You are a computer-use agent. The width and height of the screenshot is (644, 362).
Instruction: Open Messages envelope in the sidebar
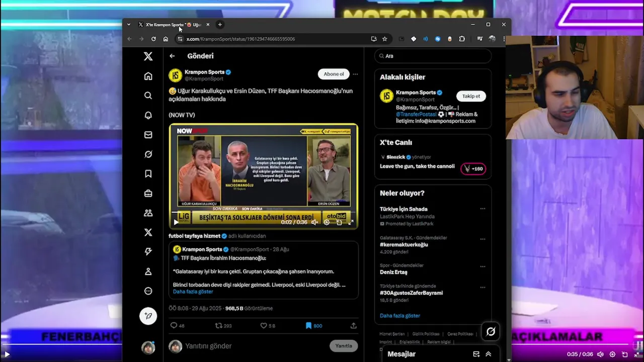click(x=148, y=135)
